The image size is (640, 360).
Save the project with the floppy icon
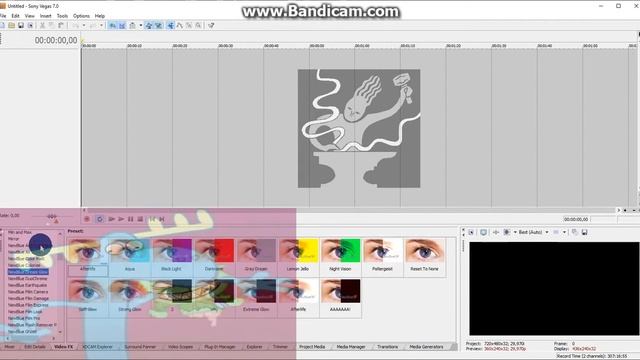pyautogui.click(x=21, y=25)
